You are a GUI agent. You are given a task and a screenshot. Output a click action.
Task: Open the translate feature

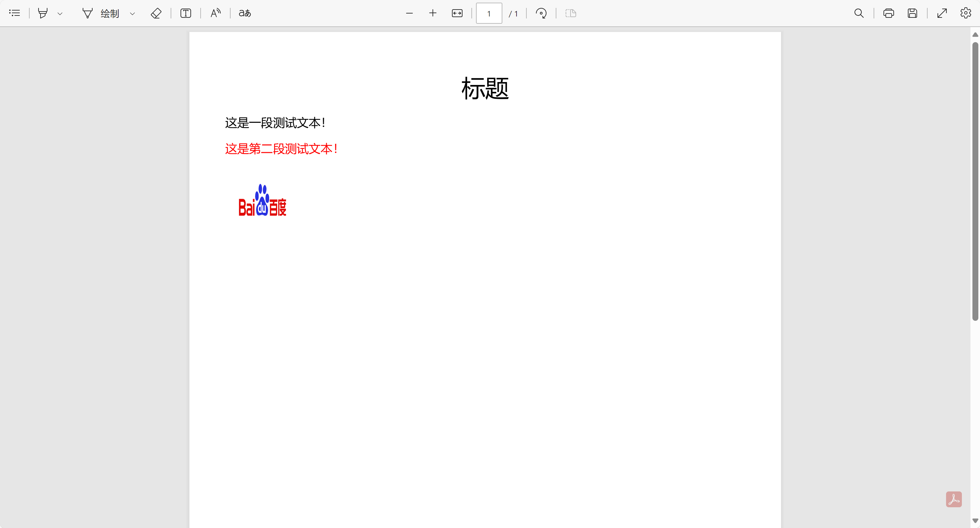[x=244, y=13]
